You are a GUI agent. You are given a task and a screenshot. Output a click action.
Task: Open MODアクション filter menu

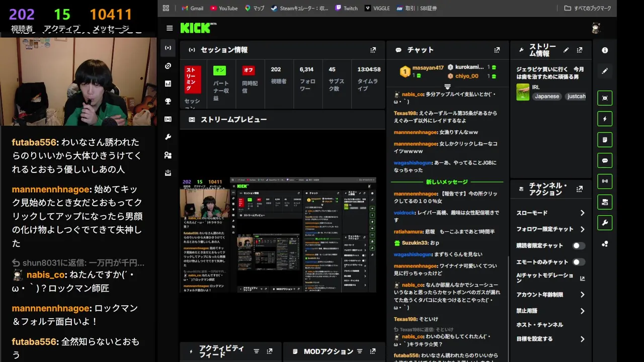coord(360,351)
